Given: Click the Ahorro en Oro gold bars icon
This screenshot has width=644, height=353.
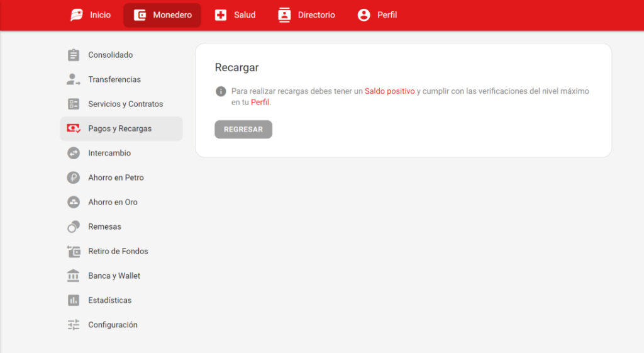Looking at the screenshot, I should point(74,203).
